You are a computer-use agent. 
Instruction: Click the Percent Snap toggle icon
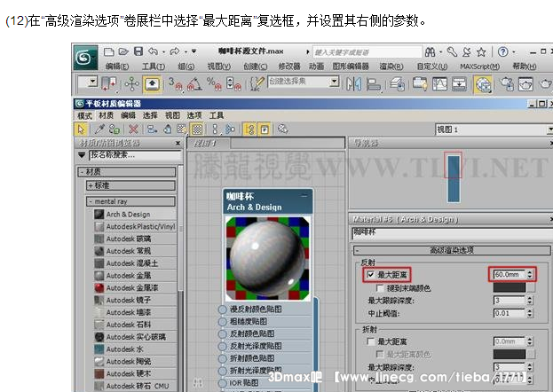214,84
